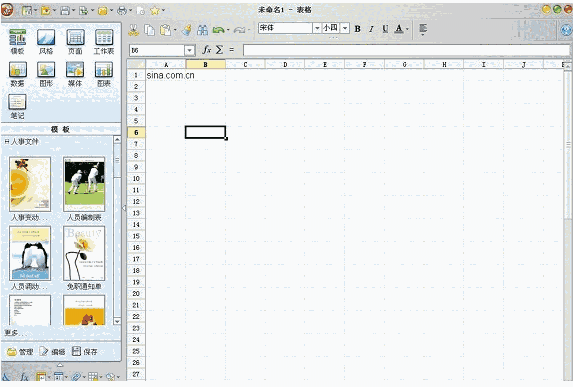Click the Export document icon
This screenshot has height=387, width=573.
click(x=84, y=11)
